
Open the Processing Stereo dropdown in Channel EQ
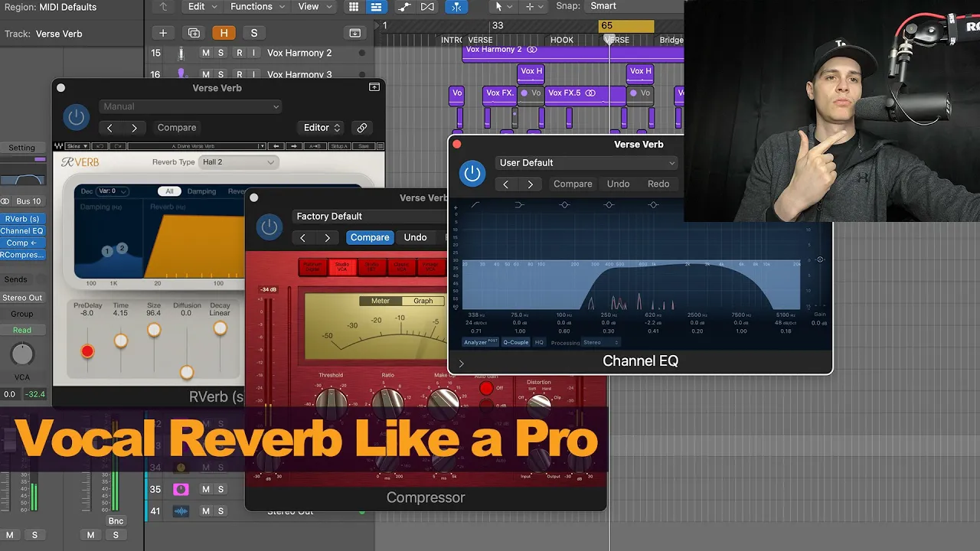(601, 342)
